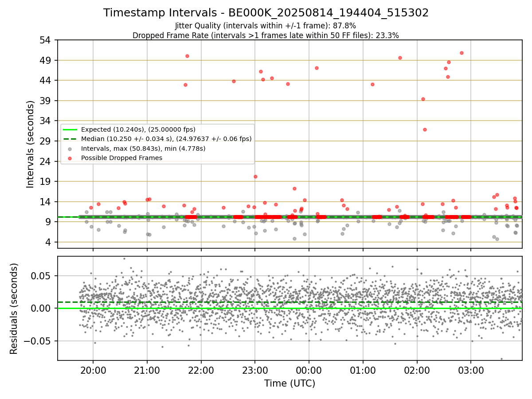Click the dashed dark green legend swatch

70,139
